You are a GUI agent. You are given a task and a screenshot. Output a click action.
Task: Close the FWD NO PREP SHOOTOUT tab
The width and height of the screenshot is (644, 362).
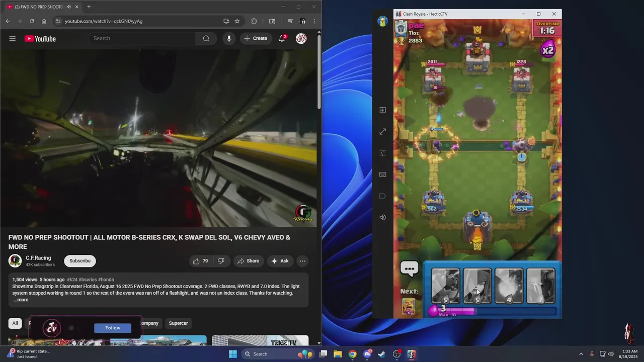click(76, 7)
